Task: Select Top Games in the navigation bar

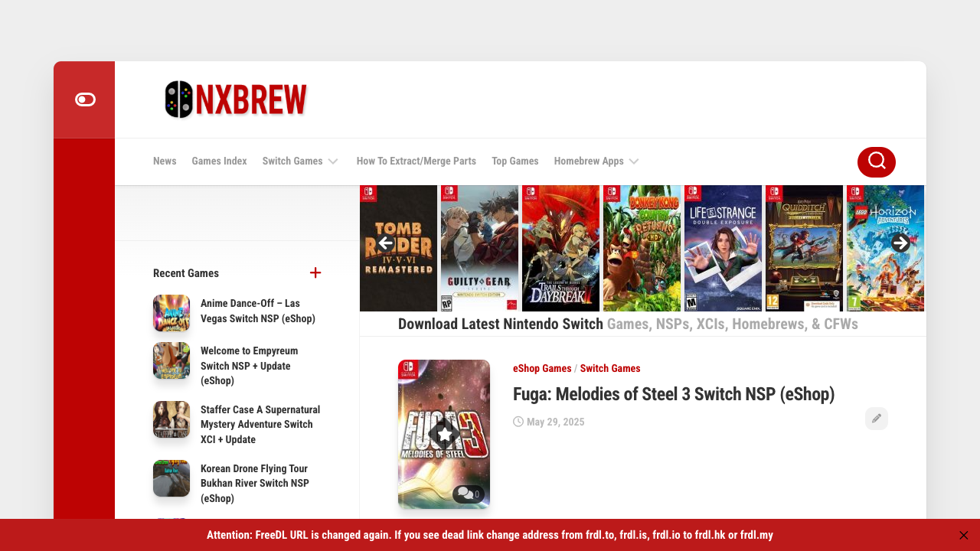Action: tap(514, 161)
